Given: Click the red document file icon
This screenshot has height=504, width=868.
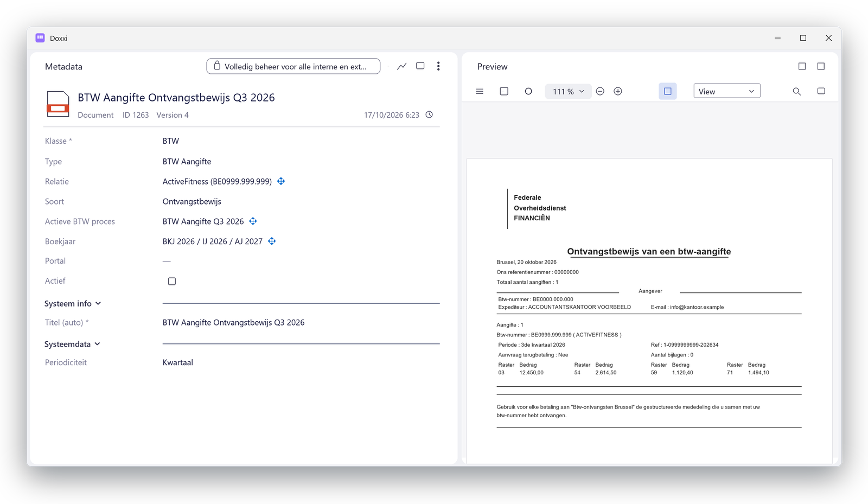Looking at the screenshot, I should pos(58,104).
